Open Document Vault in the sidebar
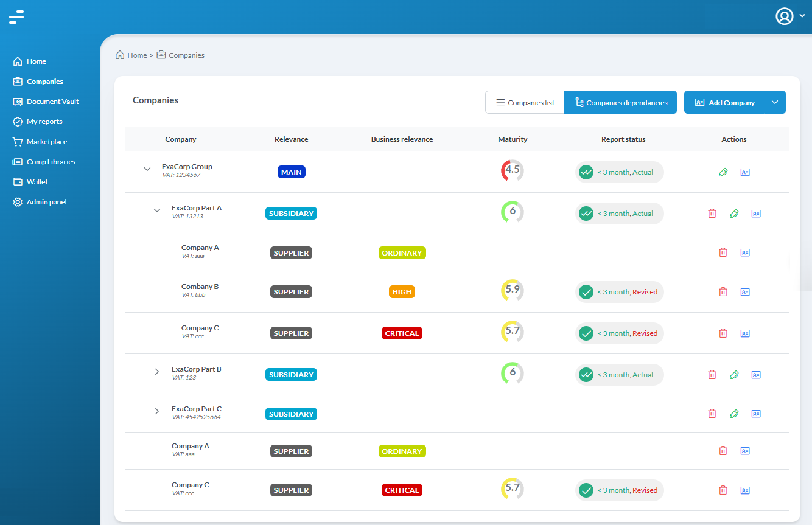 point(52,102)
